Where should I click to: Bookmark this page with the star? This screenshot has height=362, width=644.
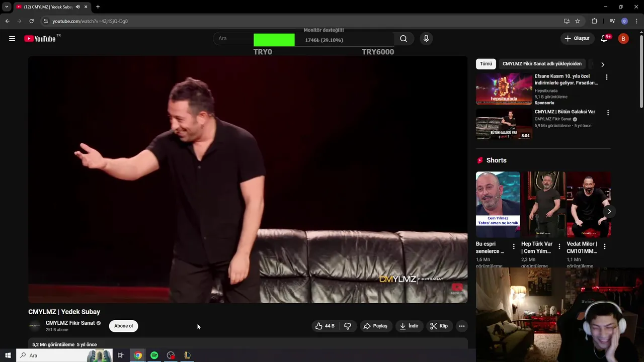click(578, 21)
